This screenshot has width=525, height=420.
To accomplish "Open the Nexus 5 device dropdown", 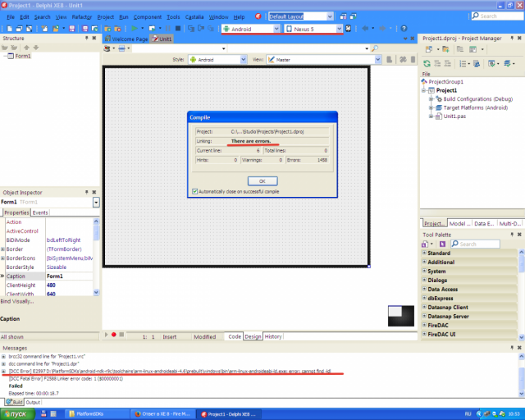I will coord(339,30).
